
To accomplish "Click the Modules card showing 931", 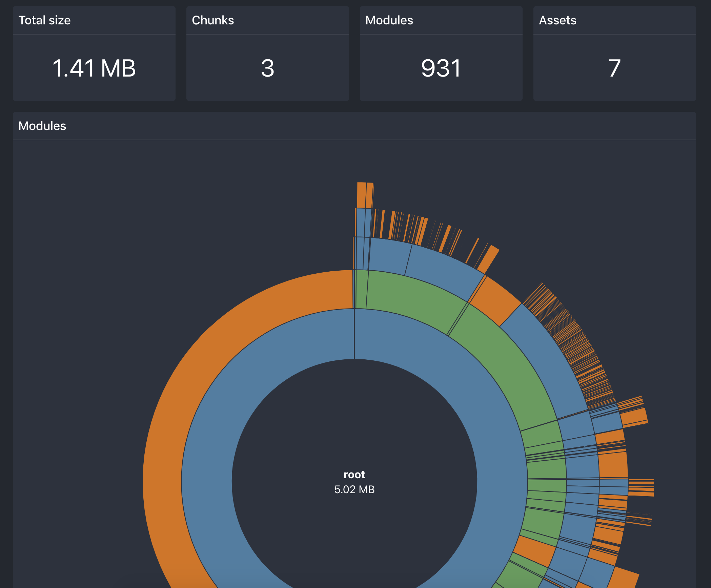I will point(441,54).
